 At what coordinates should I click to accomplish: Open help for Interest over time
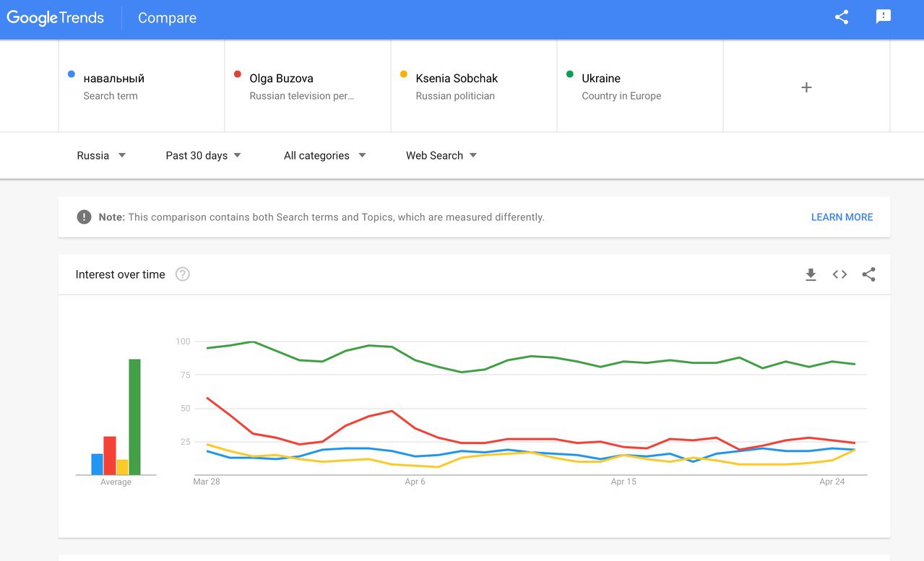coord(183,274)
